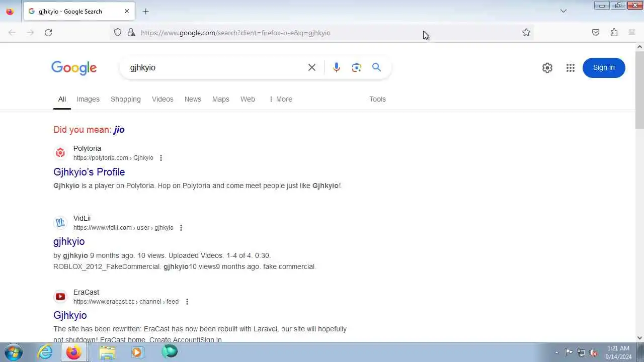644x362 pixels.
Task: Show hidden system tray icons arrow
Action: click(x=556, y=352)
